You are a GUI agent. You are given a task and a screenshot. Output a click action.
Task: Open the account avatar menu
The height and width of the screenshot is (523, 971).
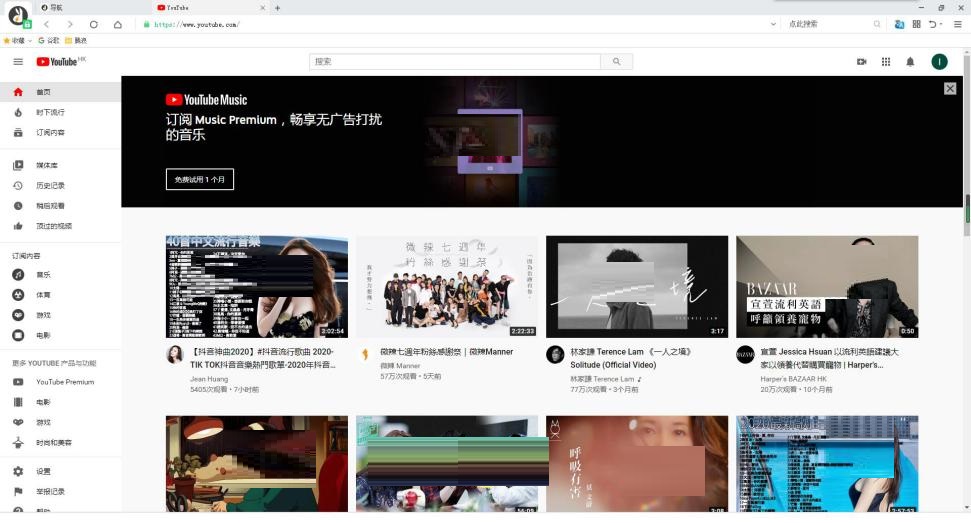(x=939, y=61)
